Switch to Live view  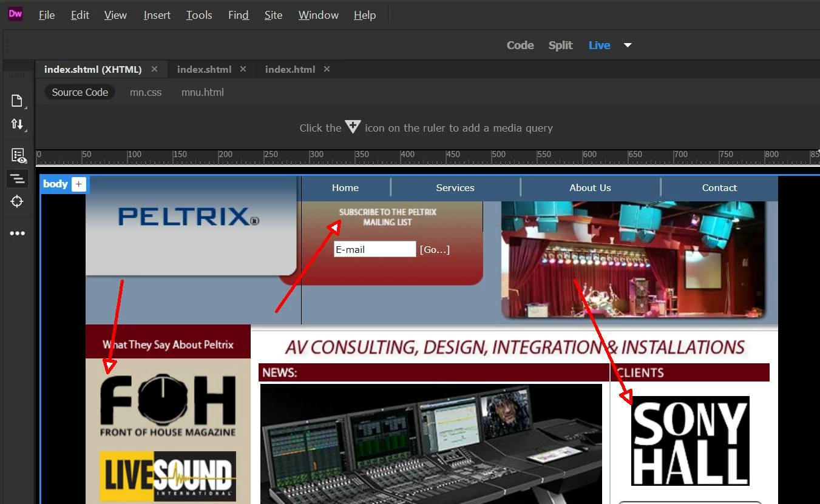(599, 45)
